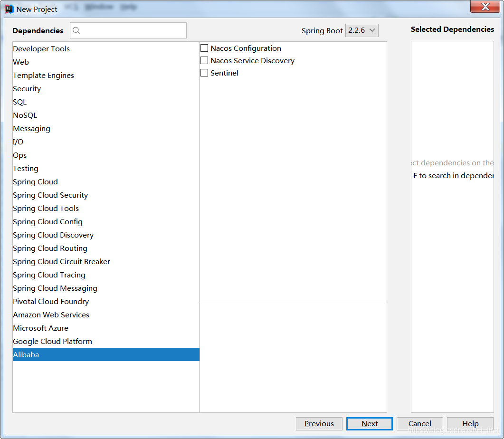Screen dimensions: 504x439
Task: Select Microsoft Azure category
Action: click(x=106, y=328)
